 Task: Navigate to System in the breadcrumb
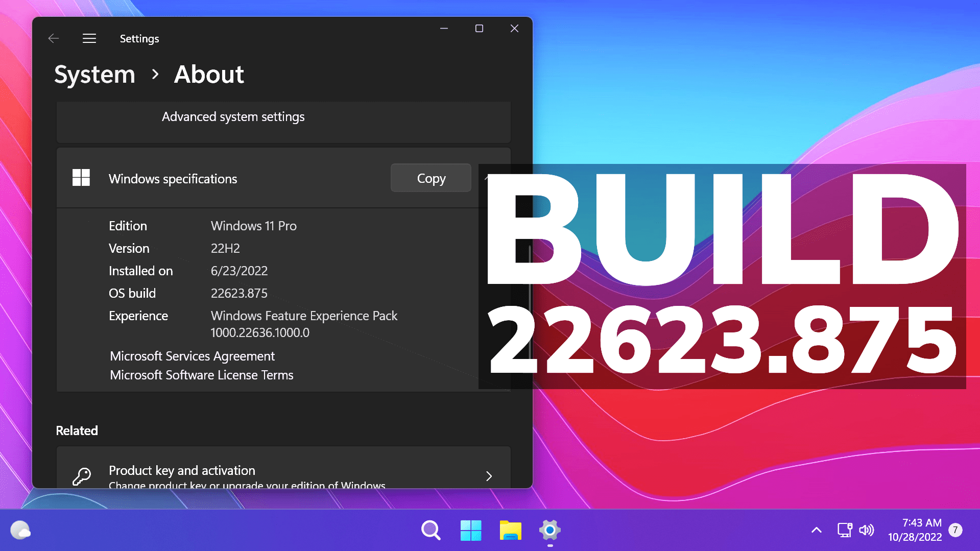click(x=94, y=75)
